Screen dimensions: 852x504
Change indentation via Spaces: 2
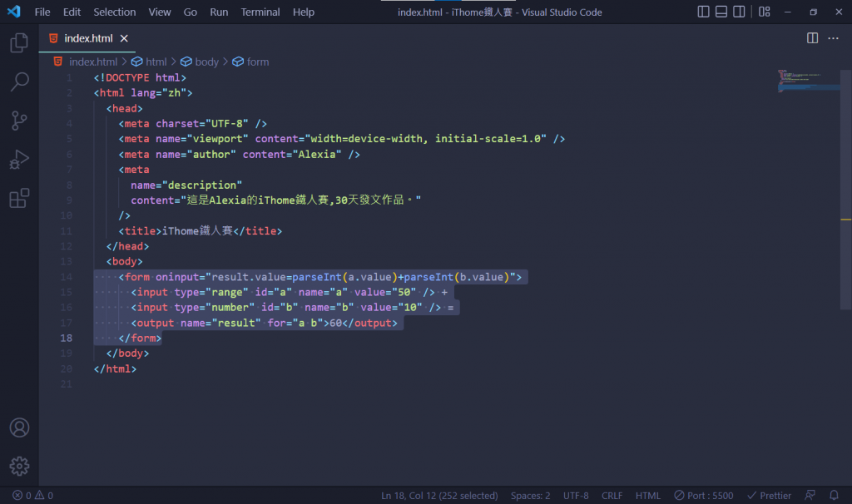[530, 496]
